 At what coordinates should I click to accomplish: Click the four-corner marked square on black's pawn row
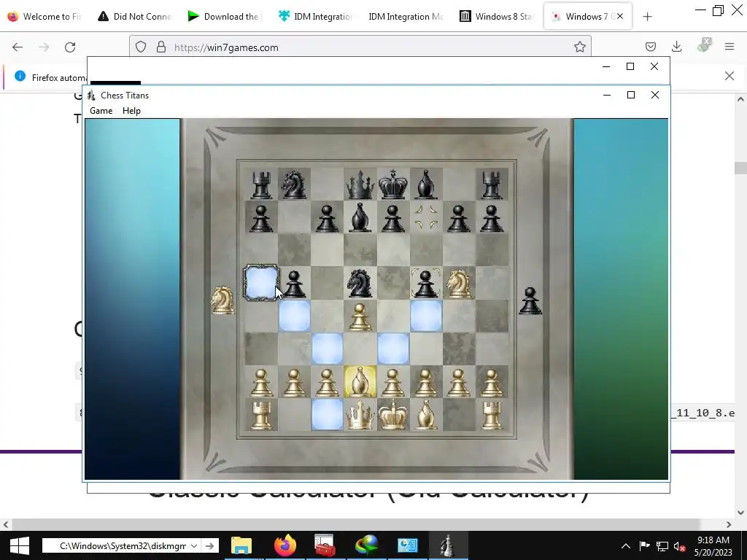pyautogui.click(x=426, y=217)
